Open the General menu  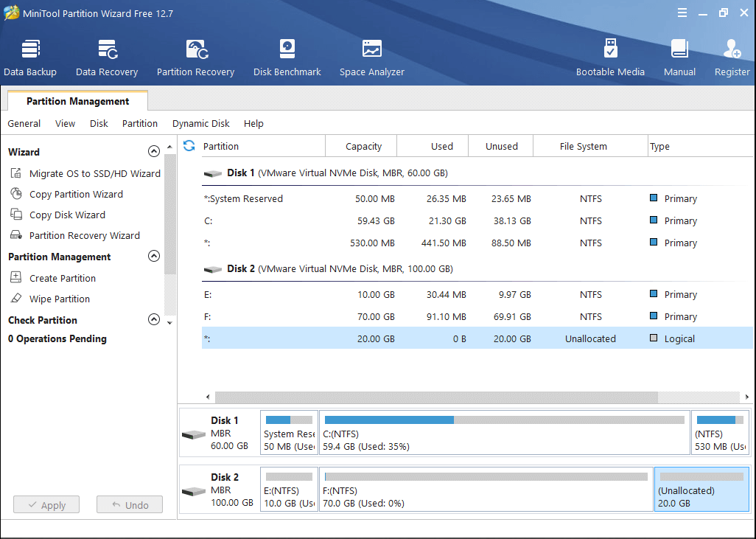[x=24, y=124]
